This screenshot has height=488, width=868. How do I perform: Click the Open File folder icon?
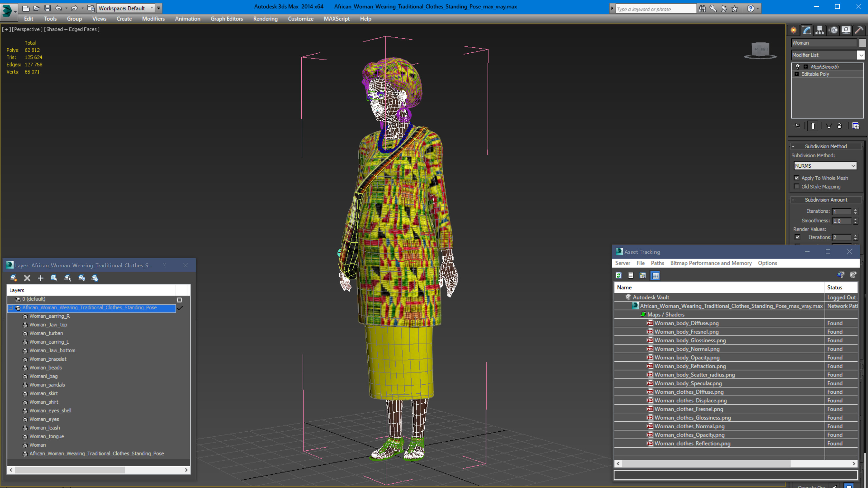36,8
